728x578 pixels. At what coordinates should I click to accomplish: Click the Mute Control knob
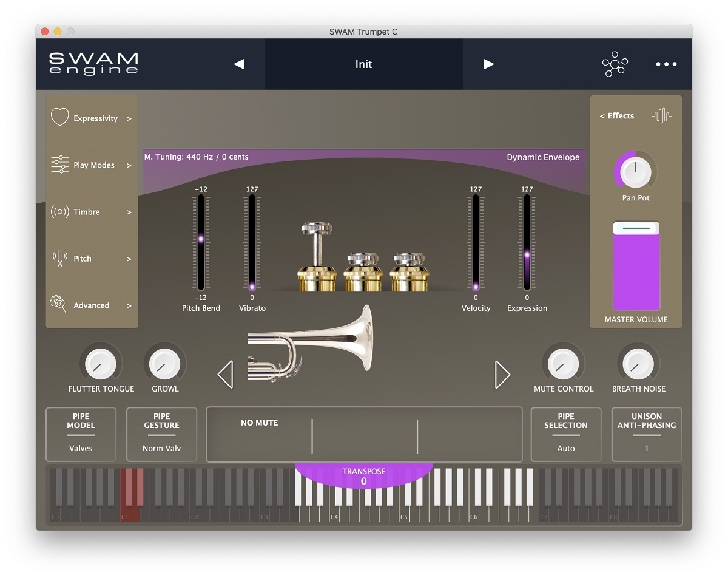[564, 364]
